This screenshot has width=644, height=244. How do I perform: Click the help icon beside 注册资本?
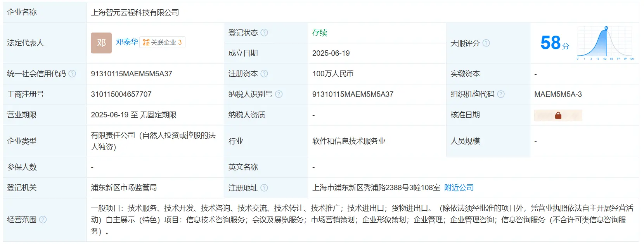pyautogui.click(x=264, y=74)
